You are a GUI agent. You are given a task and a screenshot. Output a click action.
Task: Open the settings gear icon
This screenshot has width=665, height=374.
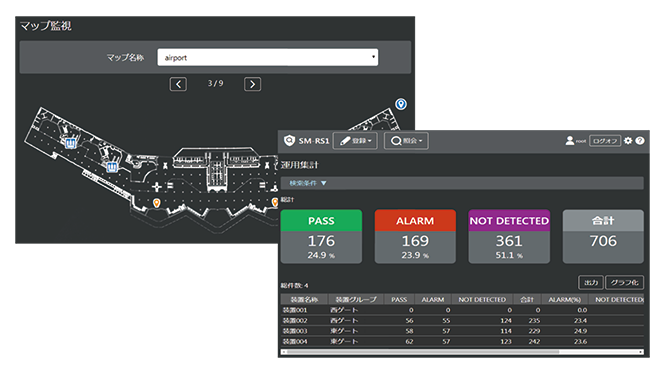coord(628,141)
